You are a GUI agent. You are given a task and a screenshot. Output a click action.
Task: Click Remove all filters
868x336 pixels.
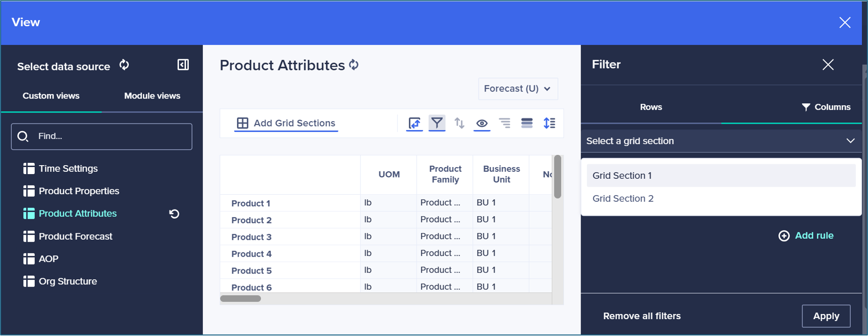click(x=642, y=316)
